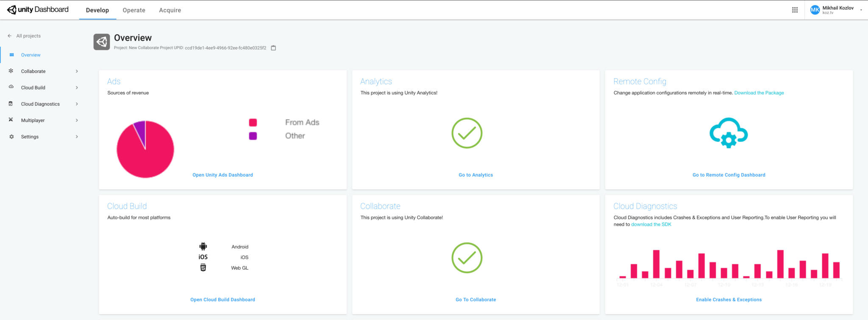Click the Multiplayer sidebar icon
This screenshot has height=320, width=868.
pos(11,120)
